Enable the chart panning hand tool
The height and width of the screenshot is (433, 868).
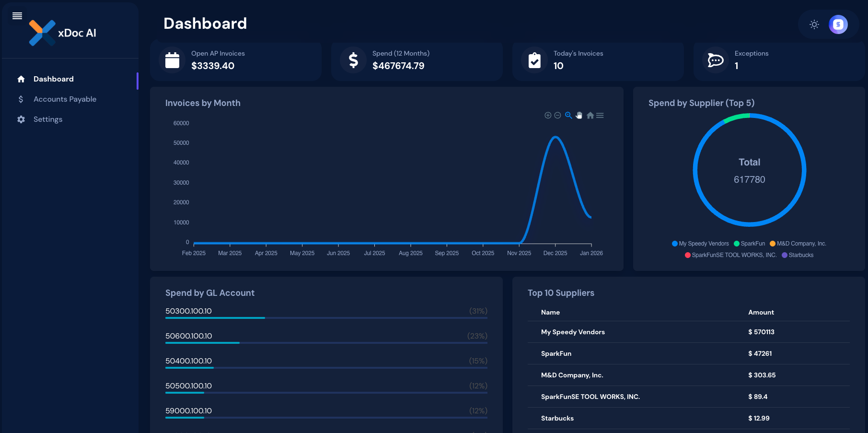(579, 116)
